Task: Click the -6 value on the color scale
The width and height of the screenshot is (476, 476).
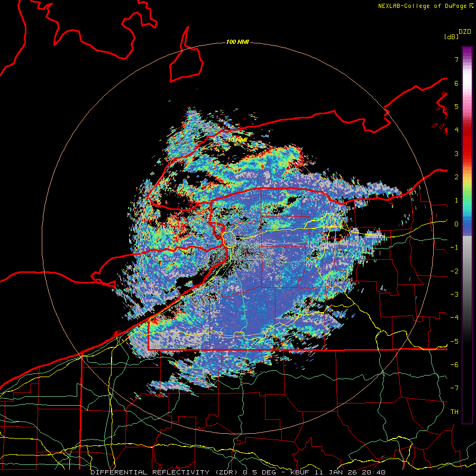Action: pos(454,365)
